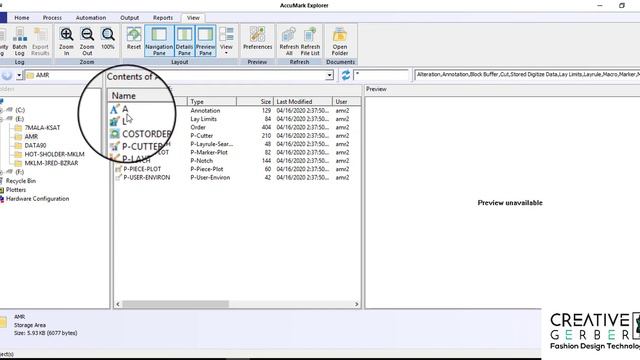The width and height of the screenshot is (640, 360).
Task: Toggle the Preview Pane button
Action: coord(205,41)
